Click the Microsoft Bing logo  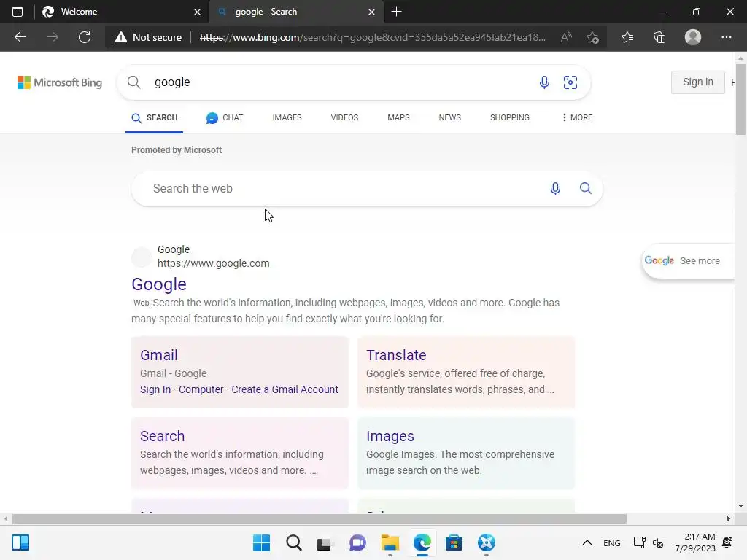(x=60, y=82)
